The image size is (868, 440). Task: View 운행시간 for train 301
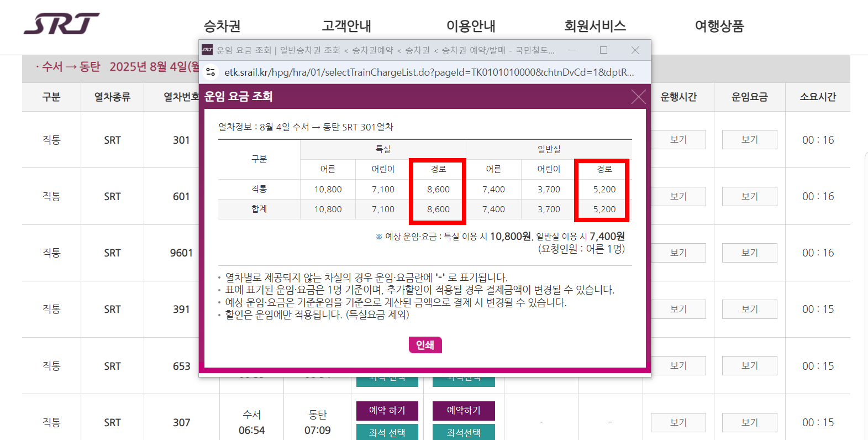tap(678, 140)
